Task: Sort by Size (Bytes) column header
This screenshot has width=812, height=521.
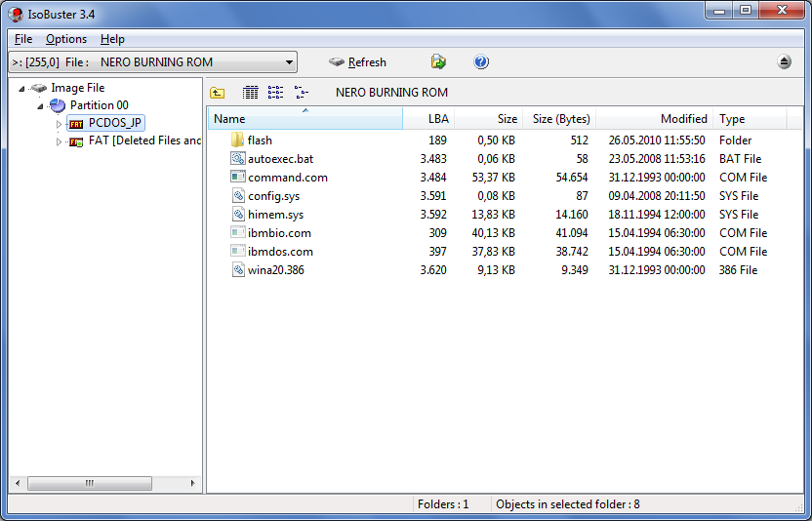Action: (x=559, y=119)
